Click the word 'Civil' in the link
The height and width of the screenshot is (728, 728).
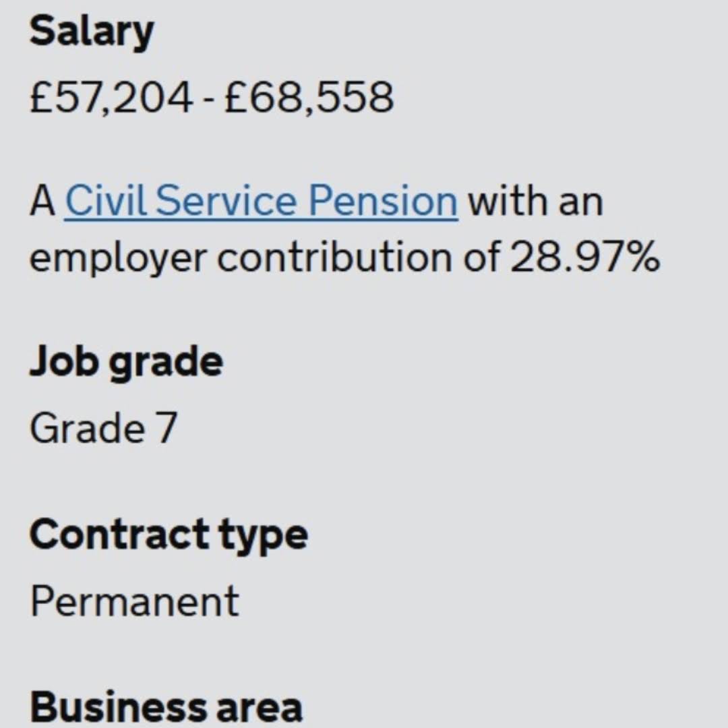tap(106, 201)
